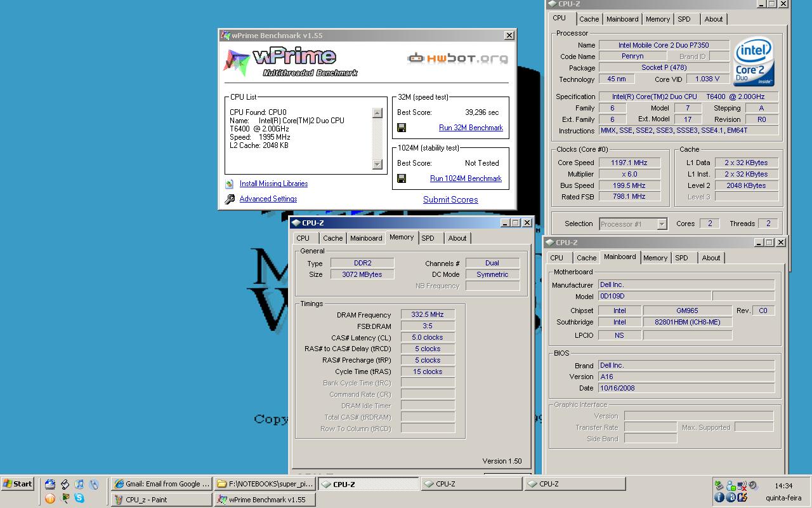Click the blue 'a' tray icon

pyautogui.click(x=731, y=497)
